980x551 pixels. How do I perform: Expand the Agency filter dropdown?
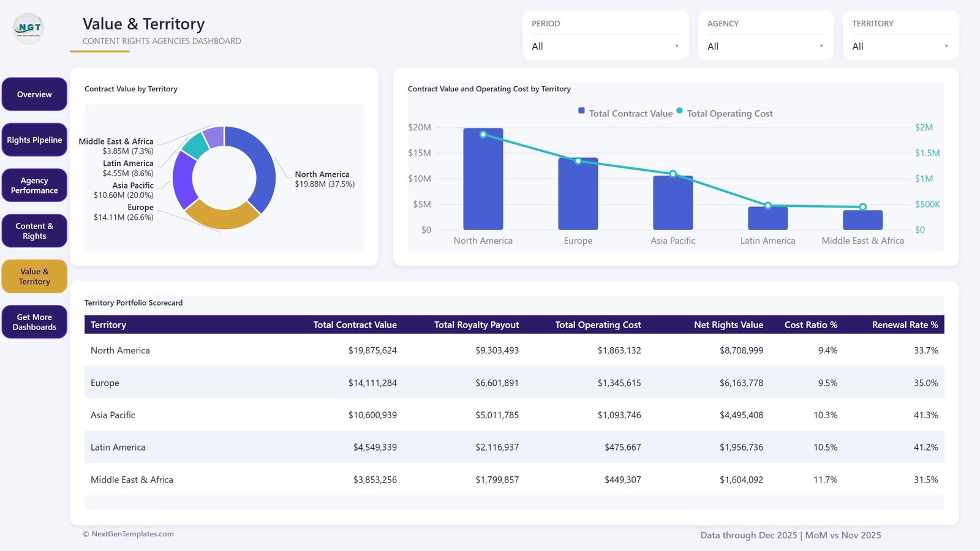[x=766, y=46]
